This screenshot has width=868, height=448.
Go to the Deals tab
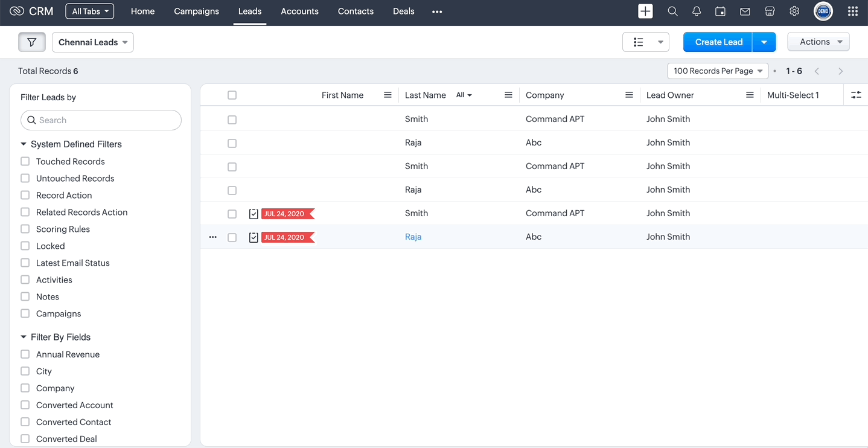tap(403, 11)
